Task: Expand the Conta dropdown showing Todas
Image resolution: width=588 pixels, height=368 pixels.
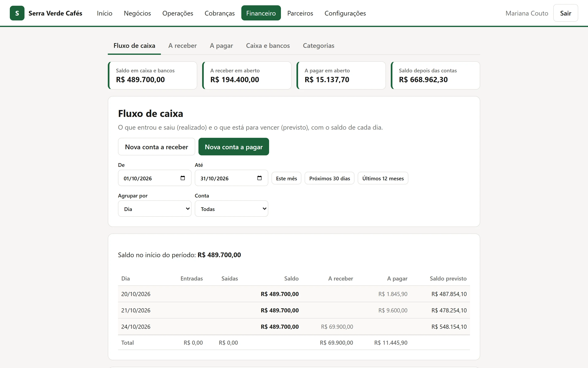Action: [231, 209]
